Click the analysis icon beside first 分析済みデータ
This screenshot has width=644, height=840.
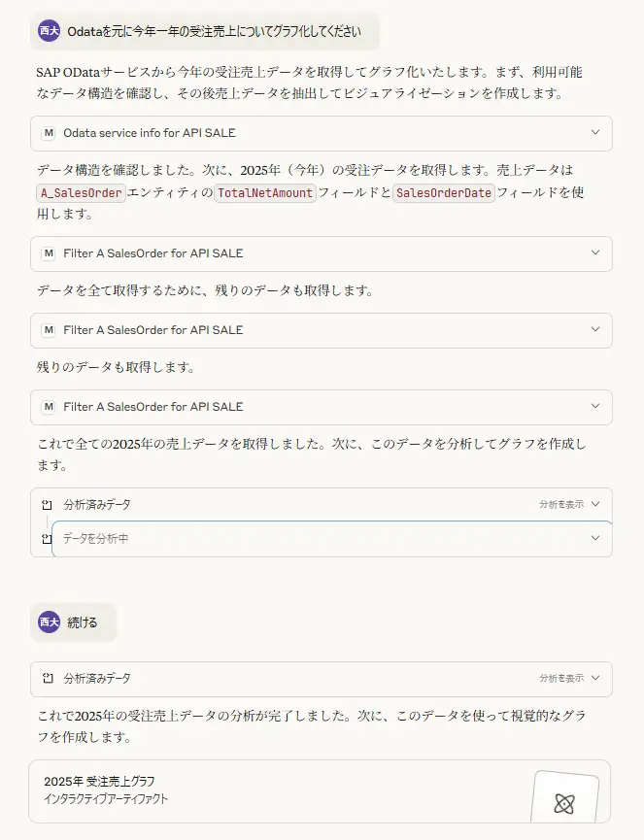click(x=48, y=505)
